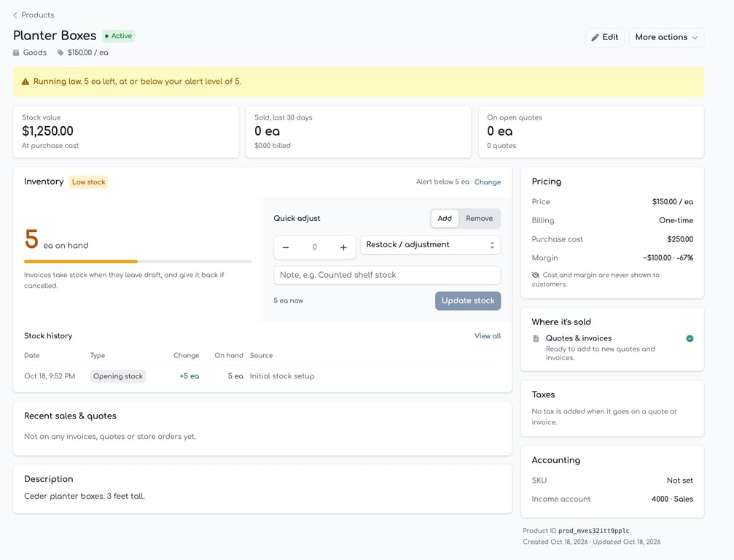The height and width of the screenshot is (560, 734).
Task: Decrease quantity with the minus button
Action: (x=286, y=247)
